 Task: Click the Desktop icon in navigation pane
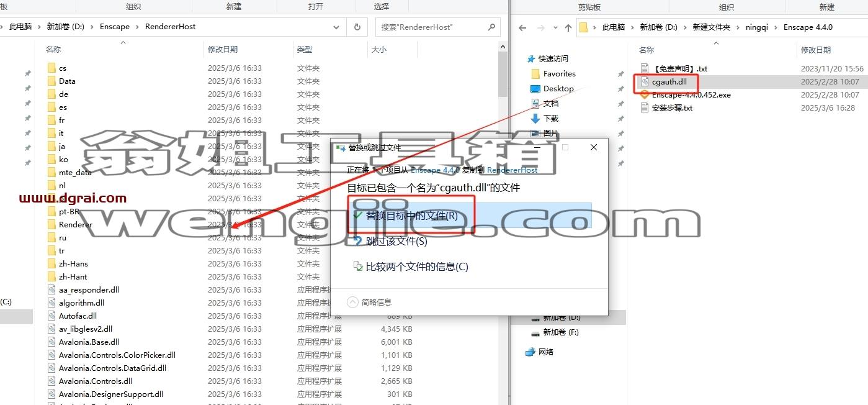pos(535,89)
